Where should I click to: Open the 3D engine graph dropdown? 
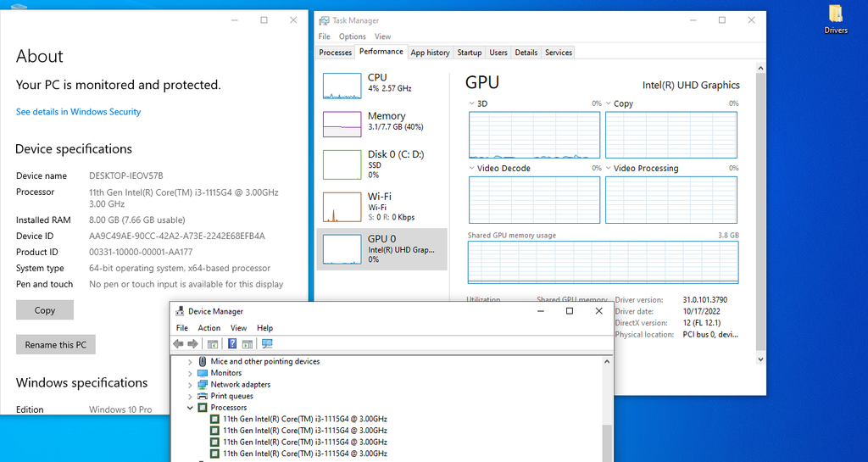coord(473,104)
